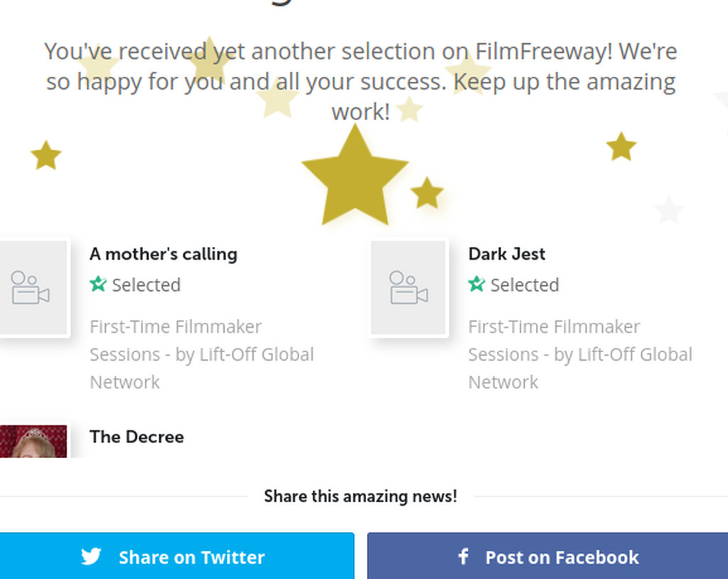Open the festival name listed under Dark Jest

(x=579, y=354)
